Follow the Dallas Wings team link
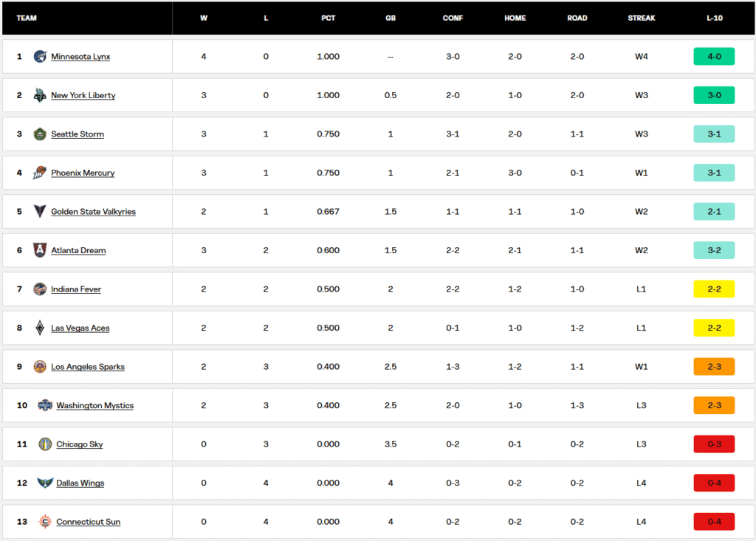The height and width of the screenshot is (541, 756). (x=80, y=483)
